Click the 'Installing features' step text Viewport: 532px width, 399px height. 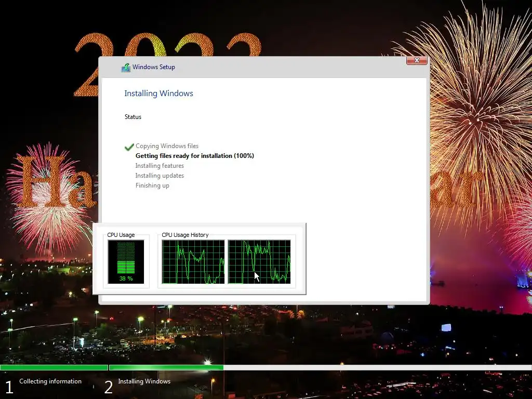(159, 166)
